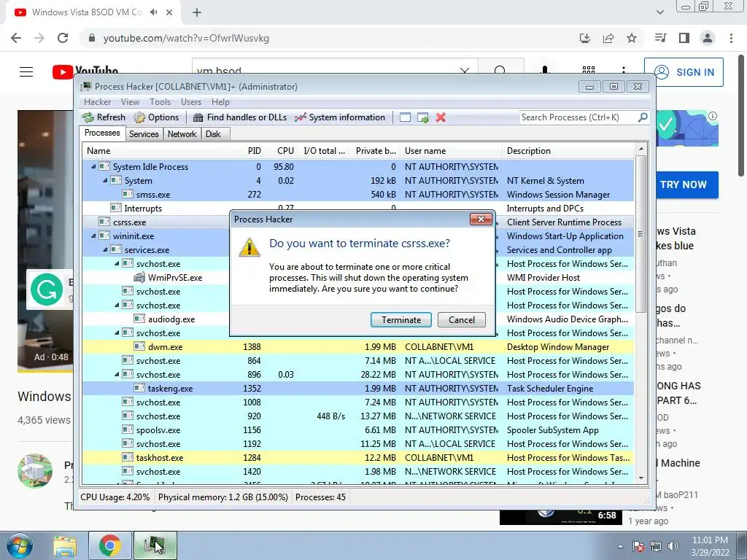Select the smss.exe process row

pyautogui.click(x=358, y=195)
